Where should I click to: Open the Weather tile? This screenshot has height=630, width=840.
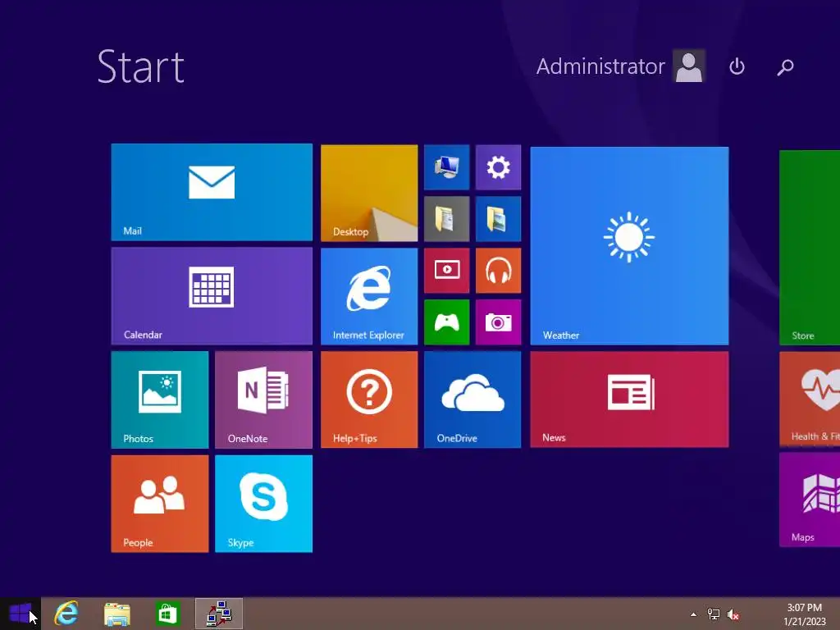[x=629, y=246]
